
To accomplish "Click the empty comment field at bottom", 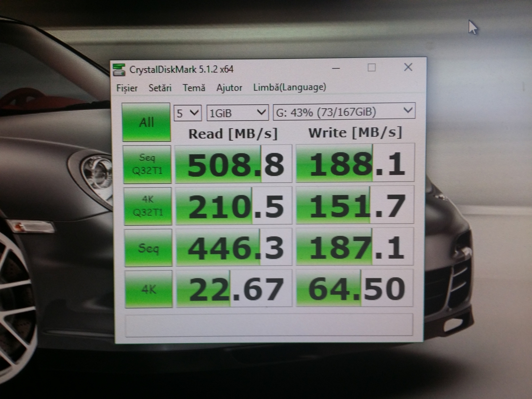I will (x=270, y=325).
